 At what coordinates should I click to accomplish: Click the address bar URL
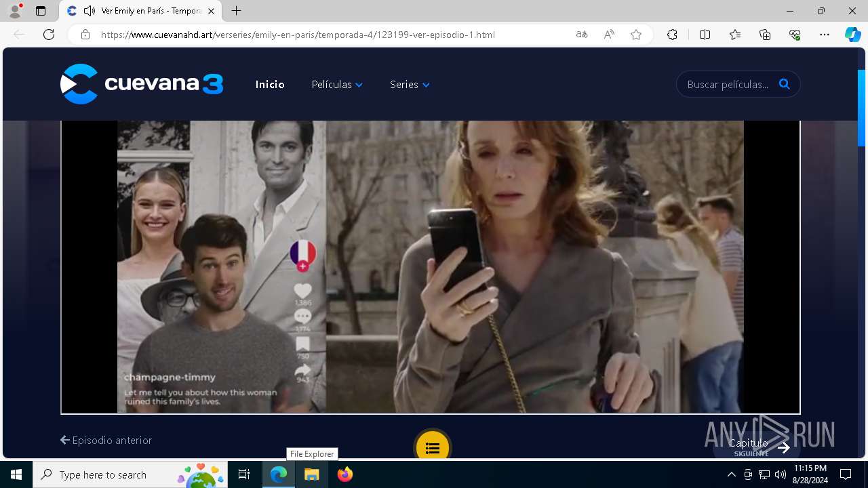(x=298, y=35)
